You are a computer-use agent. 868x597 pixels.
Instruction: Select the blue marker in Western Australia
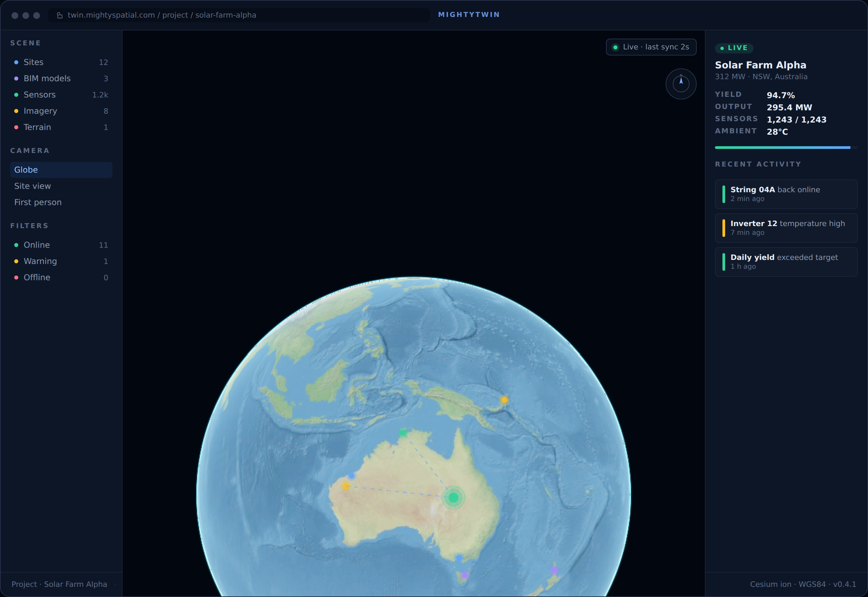(x=352, y=476)
